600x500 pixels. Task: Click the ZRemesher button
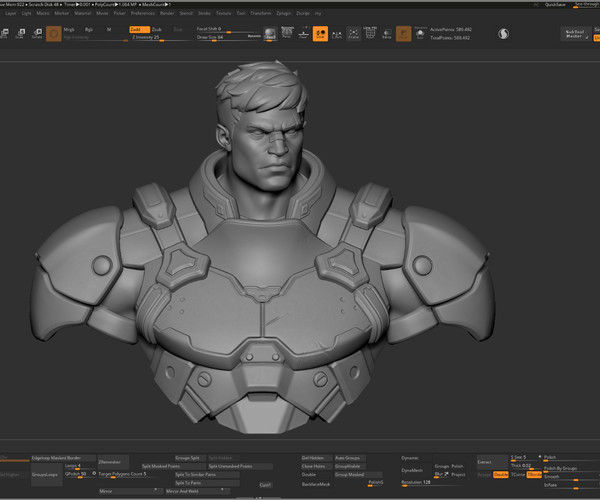coord(113,462)
